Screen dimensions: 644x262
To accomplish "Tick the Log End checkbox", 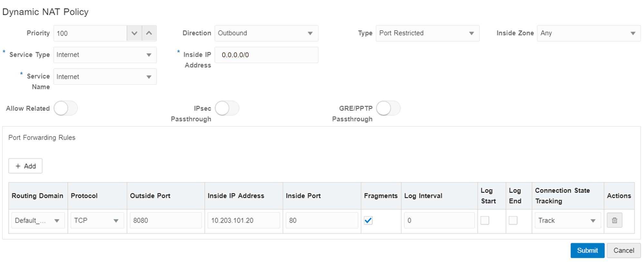I will (x=513, y=221).
